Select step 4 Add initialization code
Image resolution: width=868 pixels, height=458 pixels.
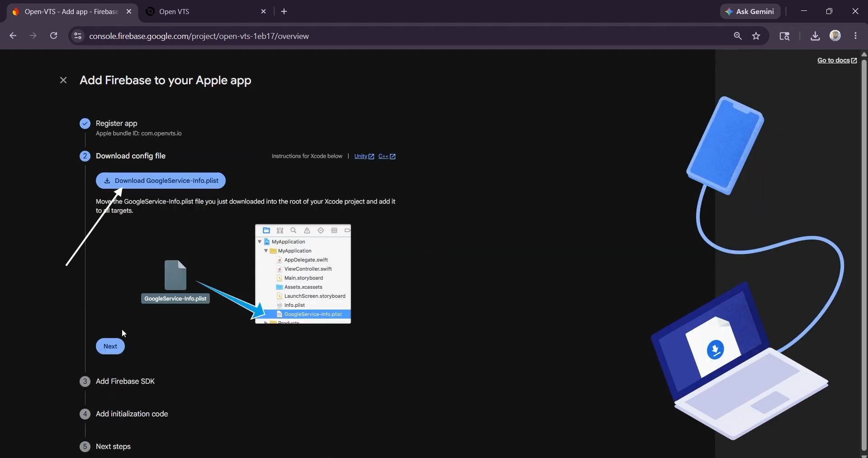pos(132,414)
